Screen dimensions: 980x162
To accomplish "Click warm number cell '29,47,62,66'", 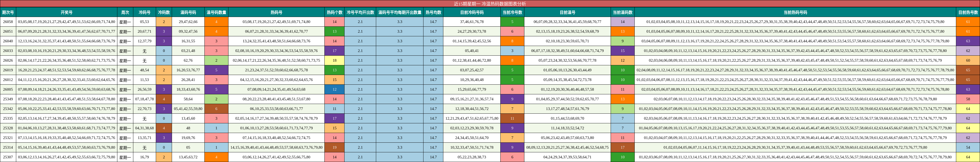I will pos(188,22).
